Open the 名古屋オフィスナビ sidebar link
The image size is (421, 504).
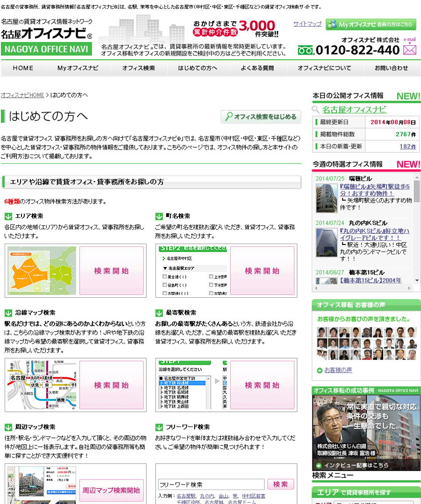click(354, 109)
